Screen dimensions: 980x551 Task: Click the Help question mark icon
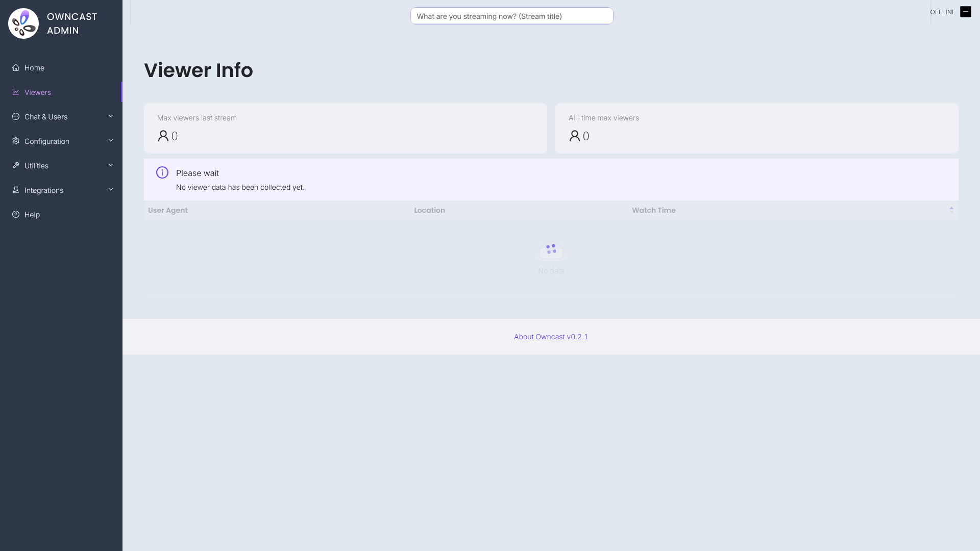[16, 214]
